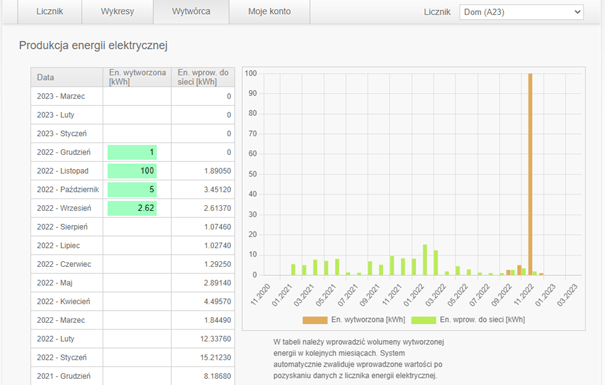Select the 2023 - Styczeń row label

tap(62, 133)
